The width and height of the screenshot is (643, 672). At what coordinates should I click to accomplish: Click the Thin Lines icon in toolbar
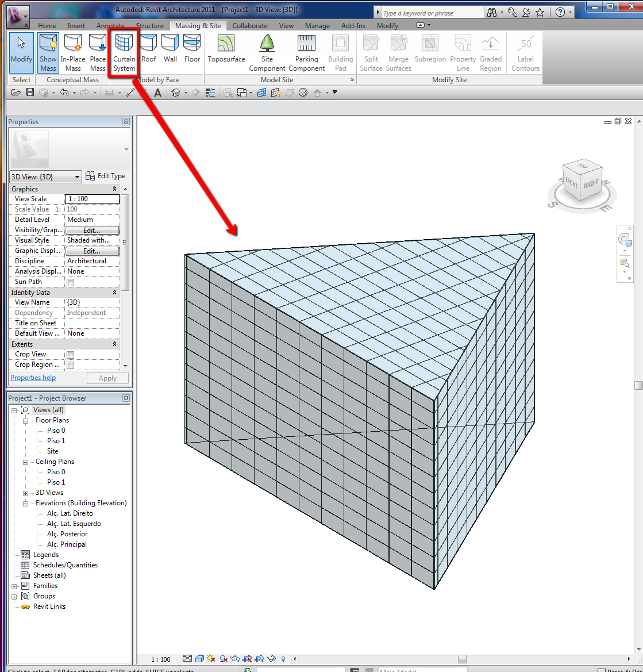pyautogui.click(x=210, y=93)
